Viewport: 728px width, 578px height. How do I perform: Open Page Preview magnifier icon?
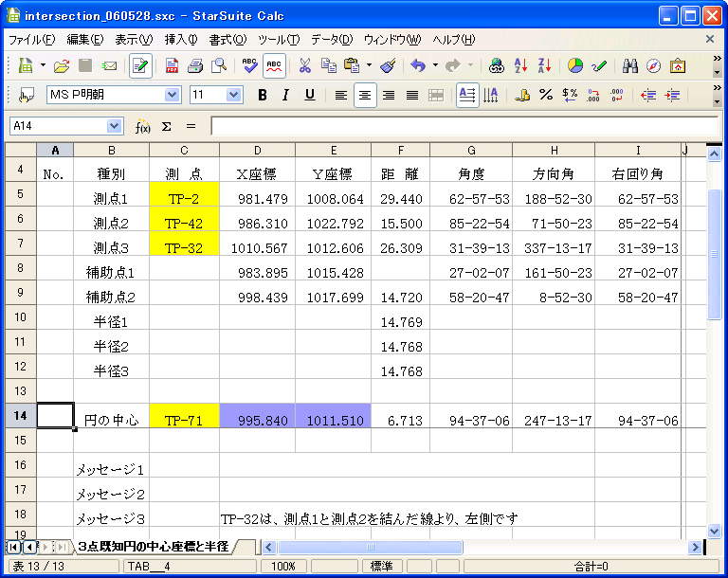[219, 66]
